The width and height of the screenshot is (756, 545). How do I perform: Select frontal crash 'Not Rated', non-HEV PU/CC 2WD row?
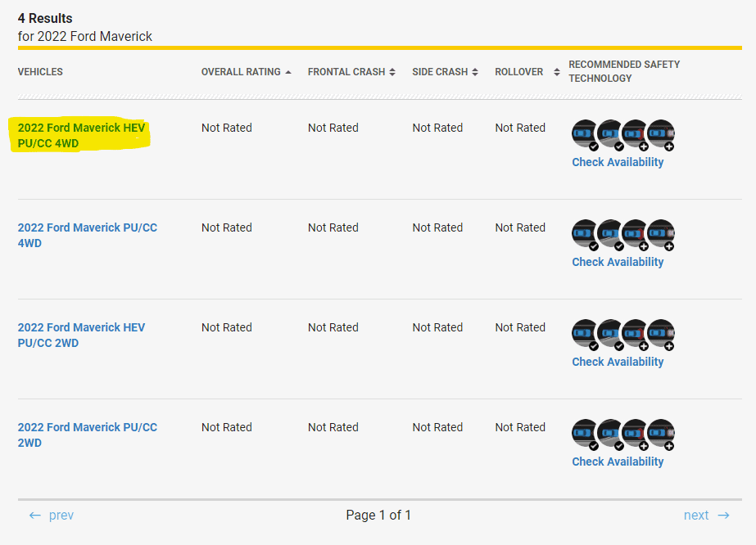coord(333,427)
